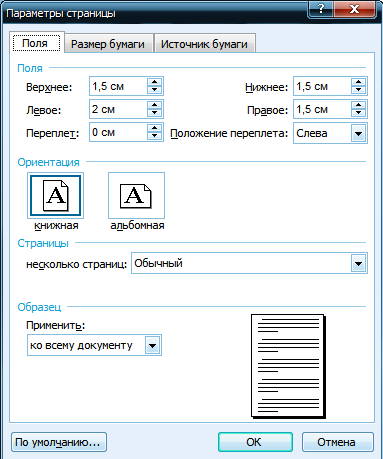Open the Применить dropdown list
Screen dimensions: 383x459
[x=153, y=345]
